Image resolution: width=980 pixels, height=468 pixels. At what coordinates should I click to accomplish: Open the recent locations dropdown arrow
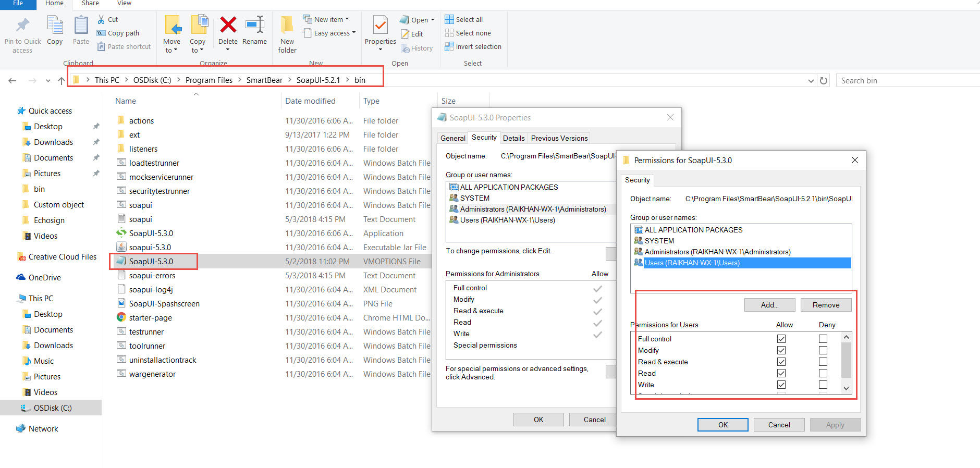coord(48,81)
